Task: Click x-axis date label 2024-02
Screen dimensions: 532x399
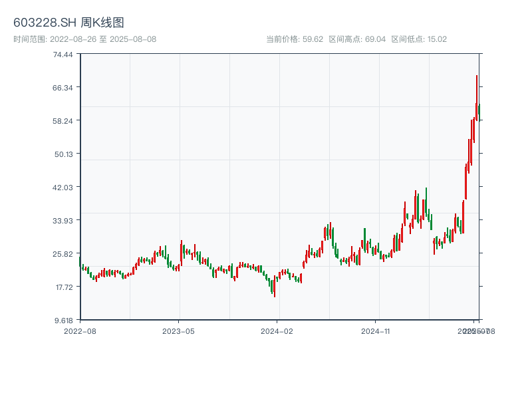Action: 277,331
